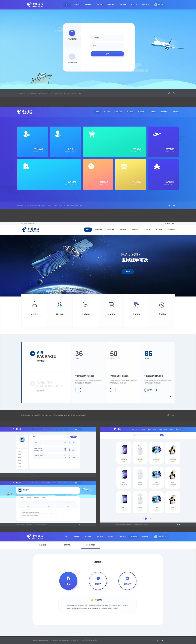Click the 手机号码 input field
Image resolution: width=196 pixels, height=644 pixels.
pos(107,38)
